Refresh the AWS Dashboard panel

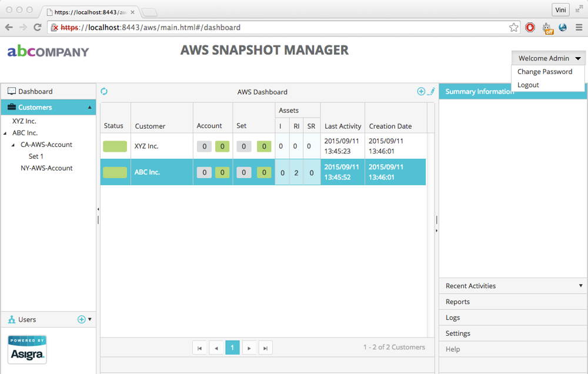(x=105, y=92)
